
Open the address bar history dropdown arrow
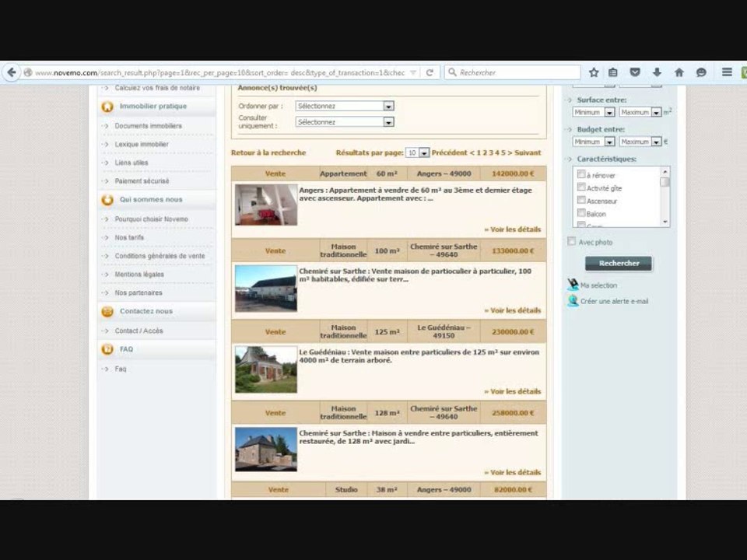(413, 72)
